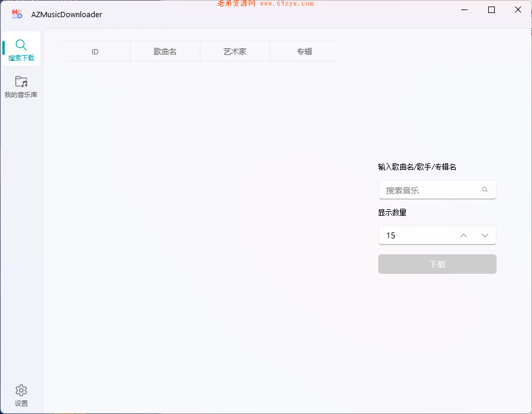
Task: Select the 歌曲名 column header
Action: tap(165, 51)
